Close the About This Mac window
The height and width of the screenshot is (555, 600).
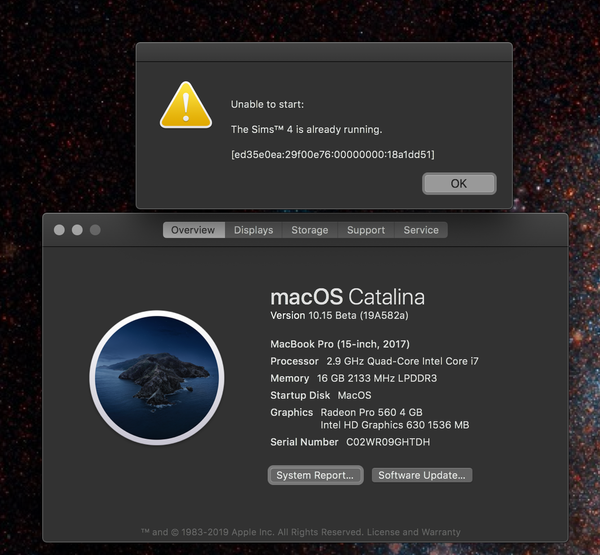point(58,230)
